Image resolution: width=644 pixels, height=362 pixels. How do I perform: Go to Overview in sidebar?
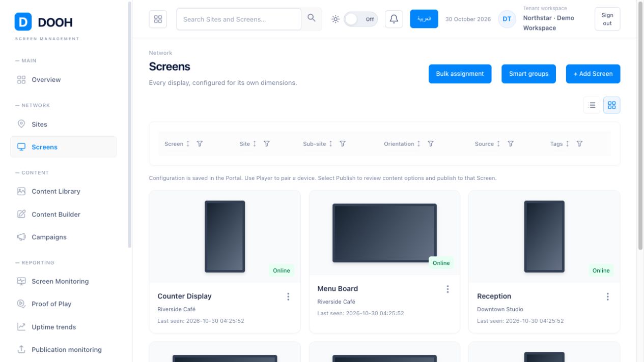click(63, 80)
